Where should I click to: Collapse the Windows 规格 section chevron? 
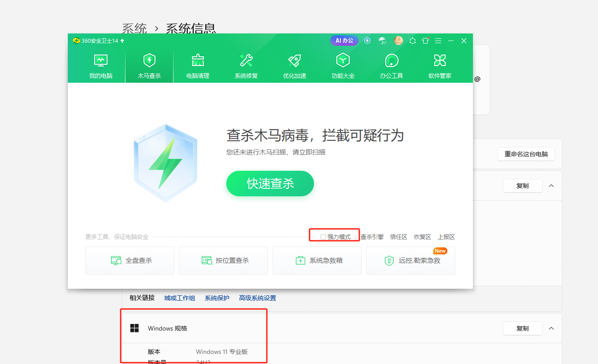(x=551, y=328)
